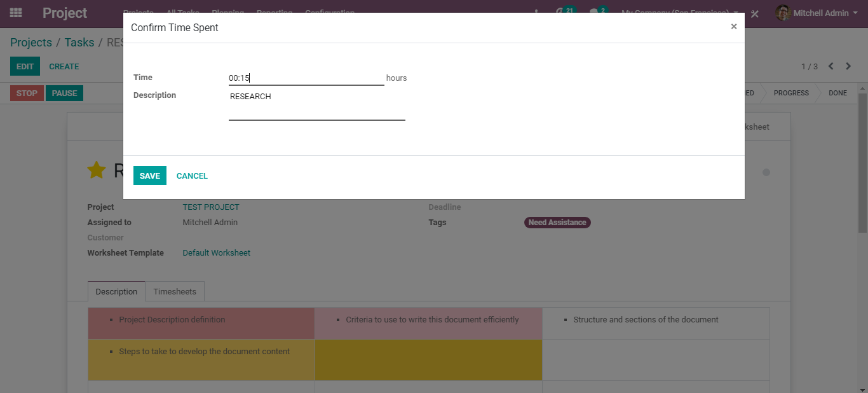Click the empty dark yellow table cell
Viewport: 868px width, 393px height.
(428, 360)
